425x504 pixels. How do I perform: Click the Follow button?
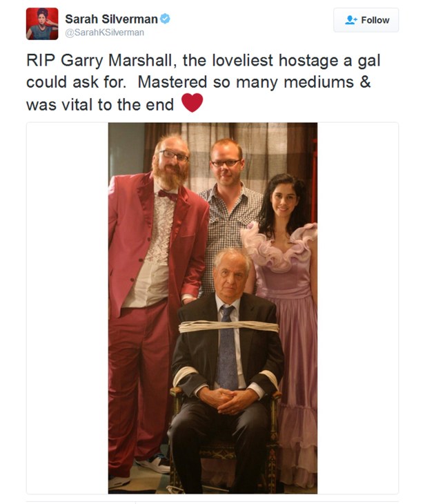tap(366, 20)
